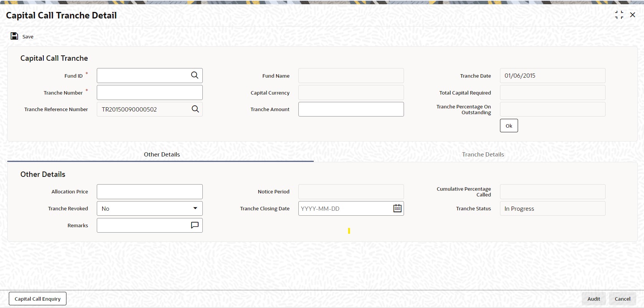Click the Other Details section heading
Image resolution: width=644 pixels, height=308 pixels.
[43, 174]
